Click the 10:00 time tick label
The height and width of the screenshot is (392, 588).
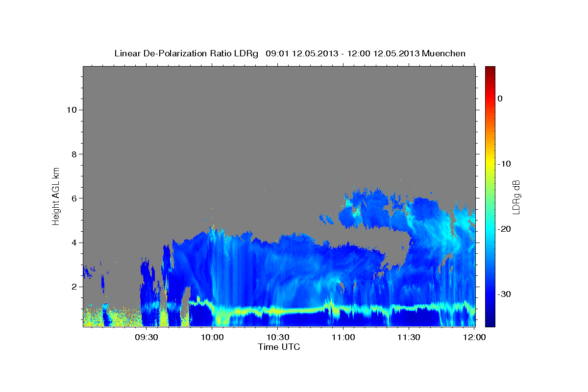[212, 337]
